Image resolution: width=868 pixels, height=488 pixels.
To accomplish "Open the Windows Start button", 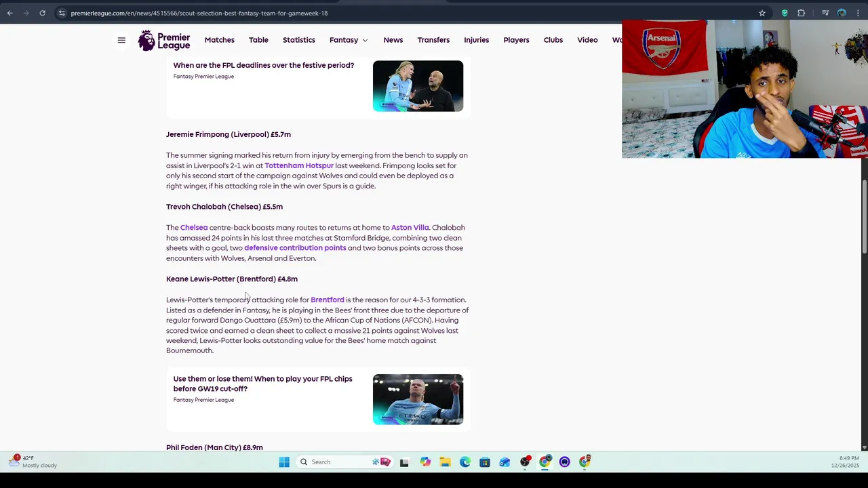I will (284, 462).
